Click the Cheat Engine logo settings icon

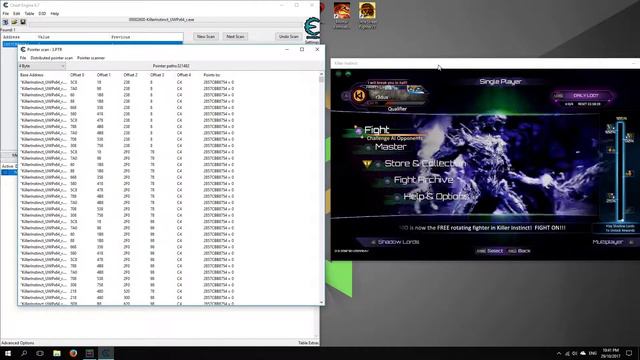[x=312, y=29]
